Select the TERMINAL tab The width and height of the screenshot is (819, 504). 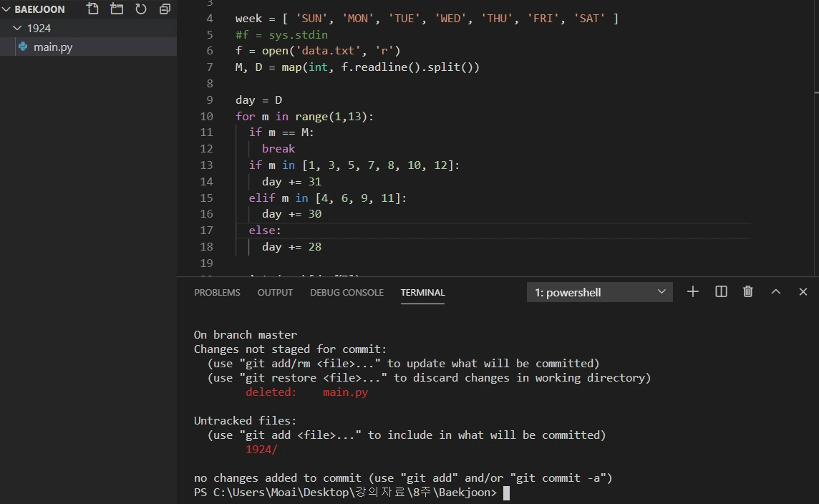coord(422,293)
